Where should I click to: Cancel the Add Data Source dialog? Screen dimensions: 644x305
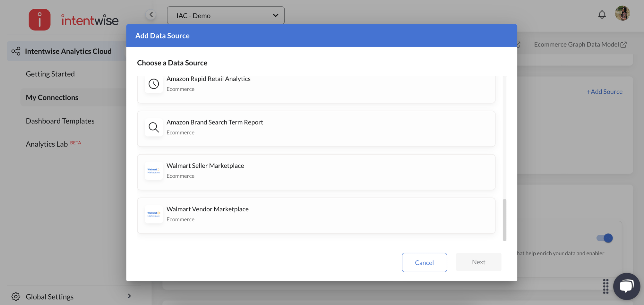click(x=424, y=262)
